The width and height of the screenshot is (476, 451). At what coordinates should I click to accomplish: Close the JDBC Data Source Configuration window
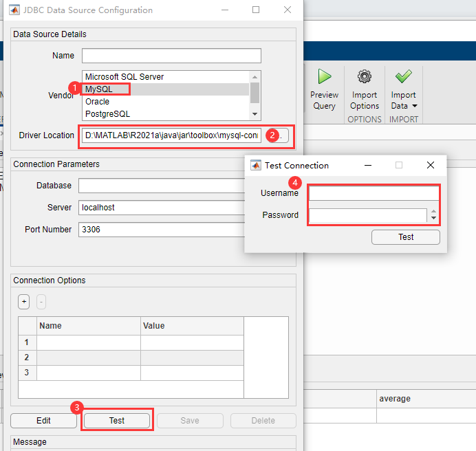pos(288,10)
